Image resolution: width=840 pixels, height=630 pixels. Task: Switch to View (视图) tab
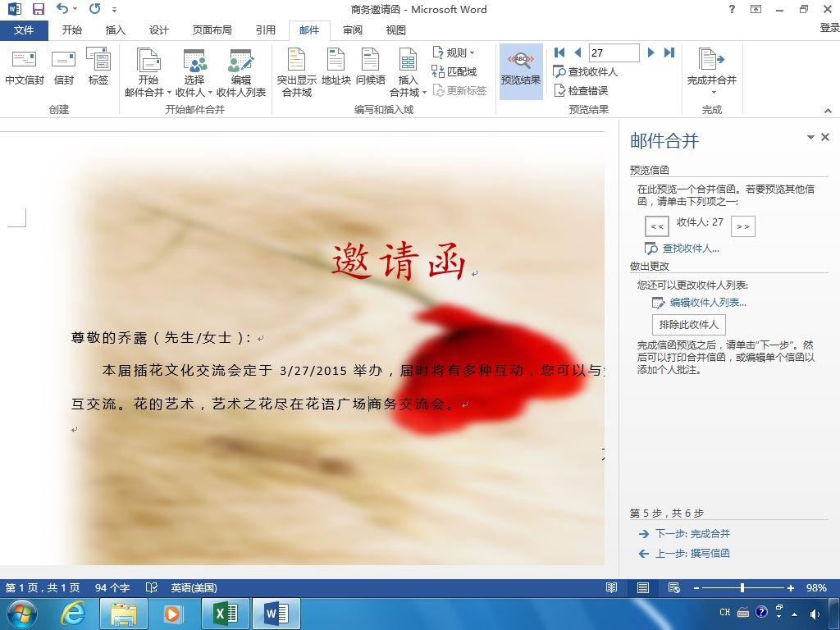tap(396, 30)
